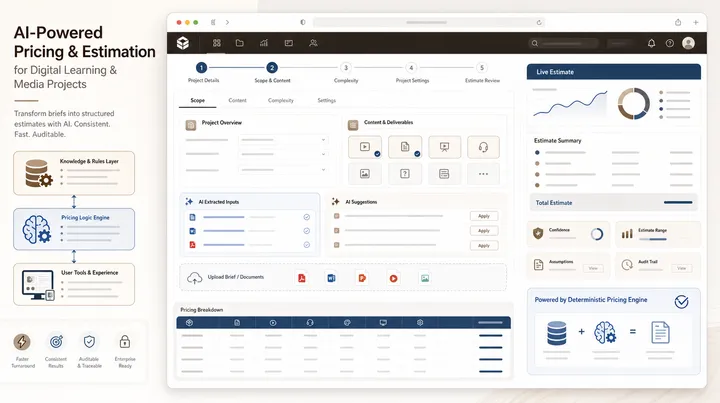Open the users icon in top navigation
Image resolution: width=720 pixels, height=403 pixels.
tap(313, 43)
